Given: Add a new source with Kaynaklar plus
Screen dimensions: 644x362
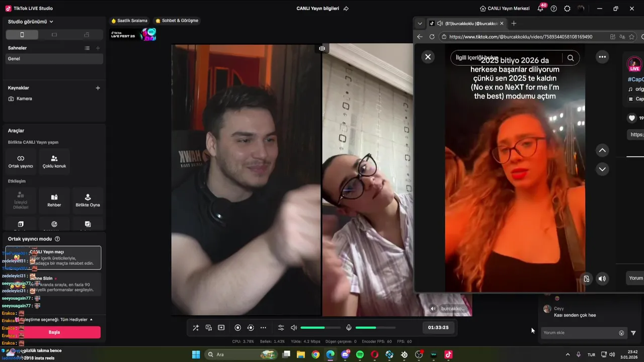Looking at the screenshot, I should click(98, 88).
